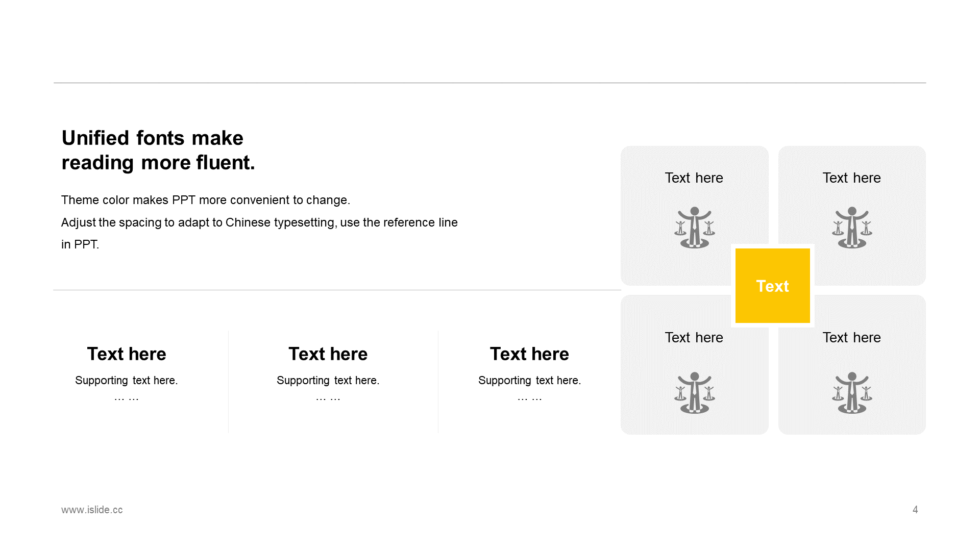This screenshot has height=551, width=980.
Task: Click the 'Theme color makes PPT' paragraph line
Action: tap(206, 200)
